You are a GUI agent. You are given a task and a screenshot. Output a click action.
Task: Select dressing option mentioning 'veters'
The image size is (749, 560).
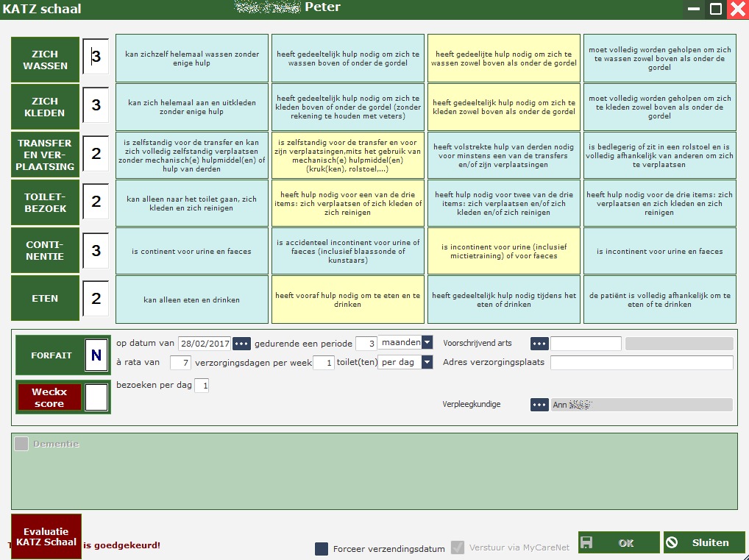point(348,107)
